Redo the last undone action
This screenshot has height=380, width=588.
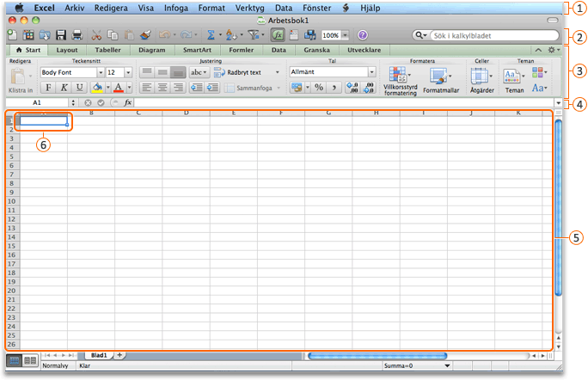[x=186, y=35]
